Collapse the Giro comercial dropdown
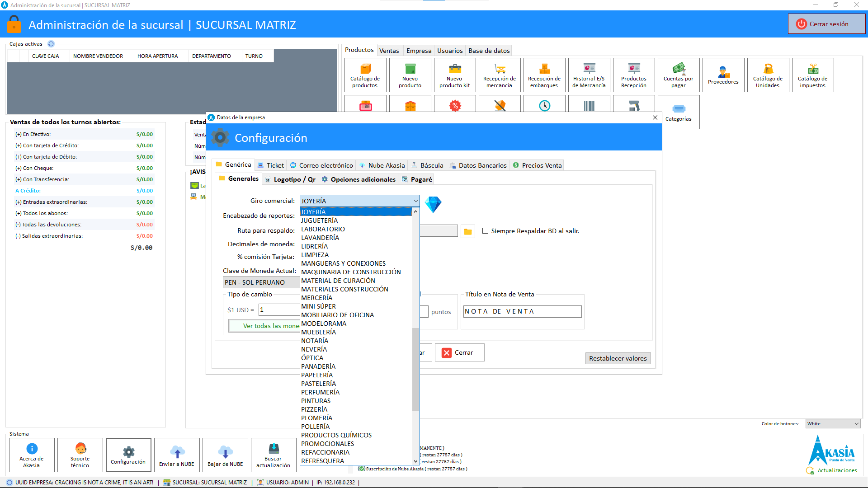Image resolution: width=868 pixels, height=488 pixels. 415,201
